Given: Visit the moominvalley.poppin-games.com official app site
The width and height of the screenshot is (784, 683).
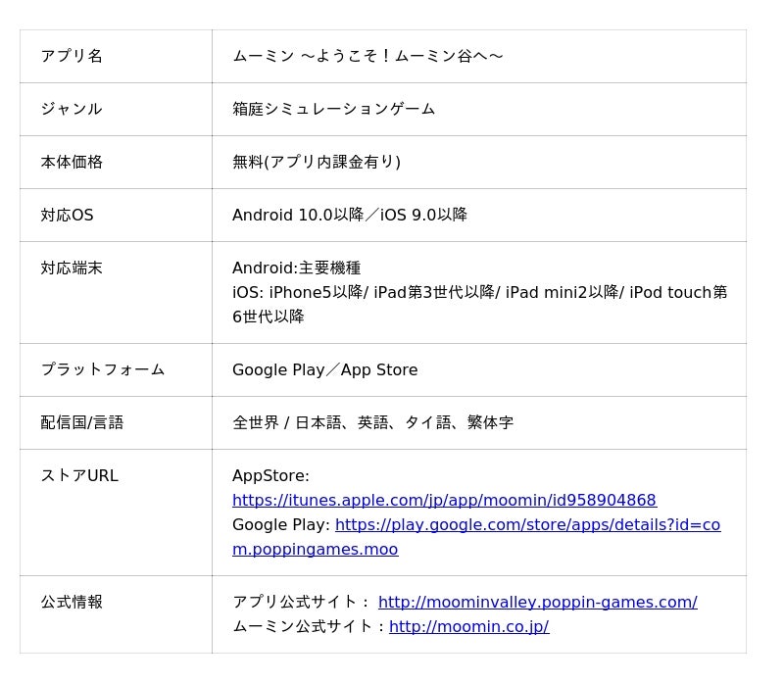Looking at the screenshot, I should (x=537, y=603).
